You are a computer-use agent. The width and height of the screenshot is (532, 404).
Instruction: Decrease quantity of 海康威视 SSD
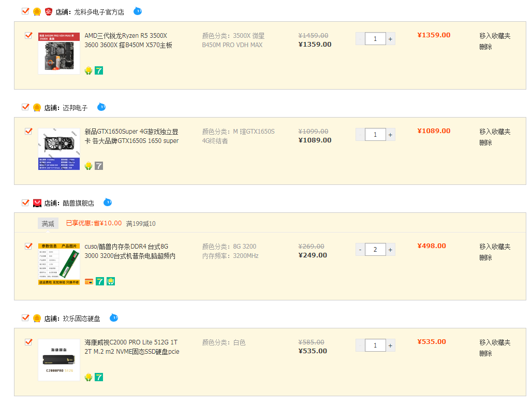[x=360, y=345]
